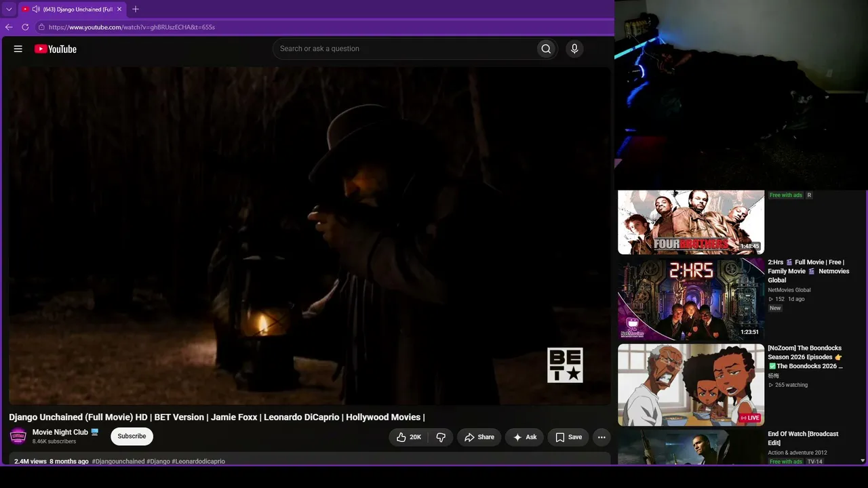Click the '2.4M views' text
The width and height of the screenshot is (868, 488).
pyautogui.click(x=31, y=462)
